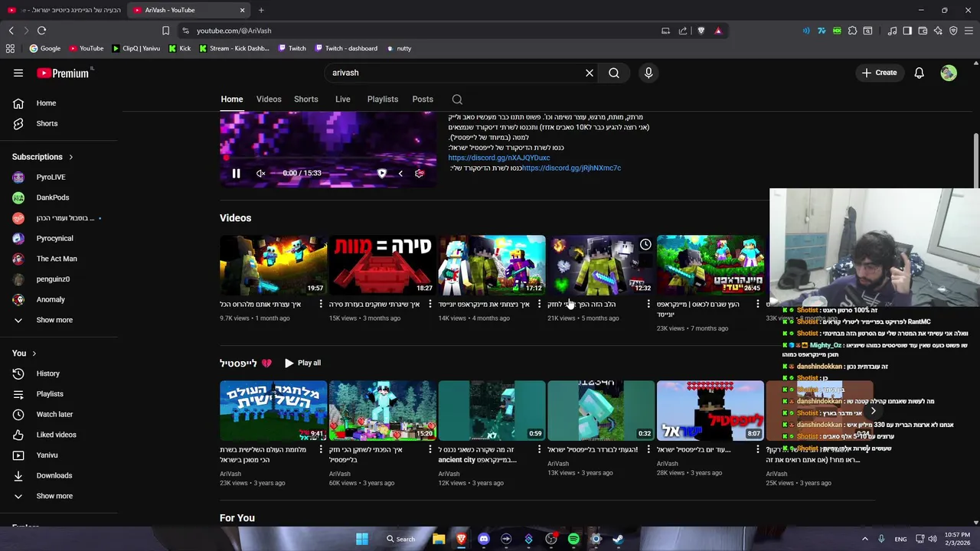The height and width of the screenshot is (551, 980).
Task: Open the 18:27 red boat video thumbnail
Action: pyautogui.click(x=383, y=265)
